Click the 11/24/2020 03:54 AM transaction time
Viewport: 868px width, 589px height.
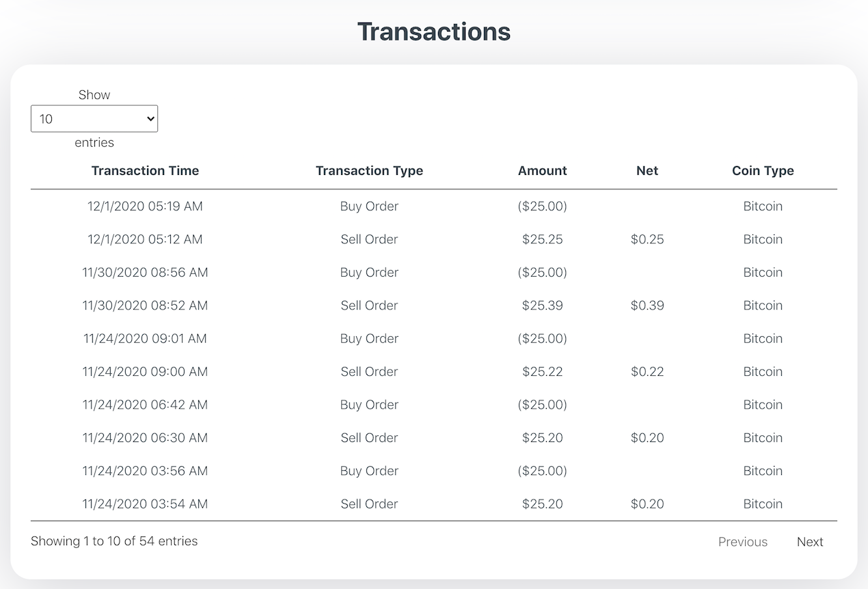(145, 504)
